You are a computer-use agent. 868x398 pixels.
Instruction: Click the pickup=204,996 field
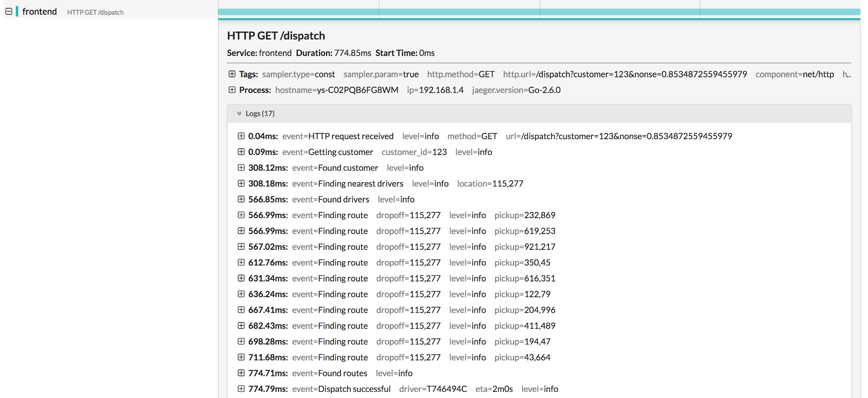tap(525, 310)
